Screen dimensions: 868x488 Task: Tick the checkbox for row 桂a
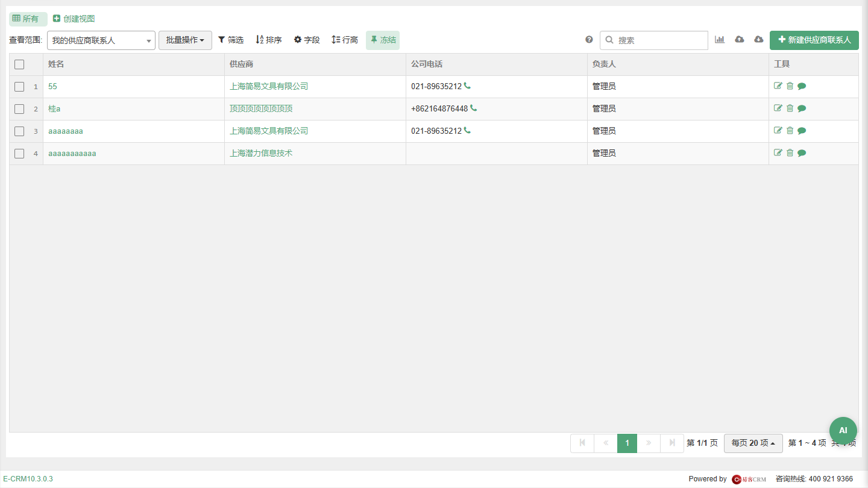(x=19, y=109)
